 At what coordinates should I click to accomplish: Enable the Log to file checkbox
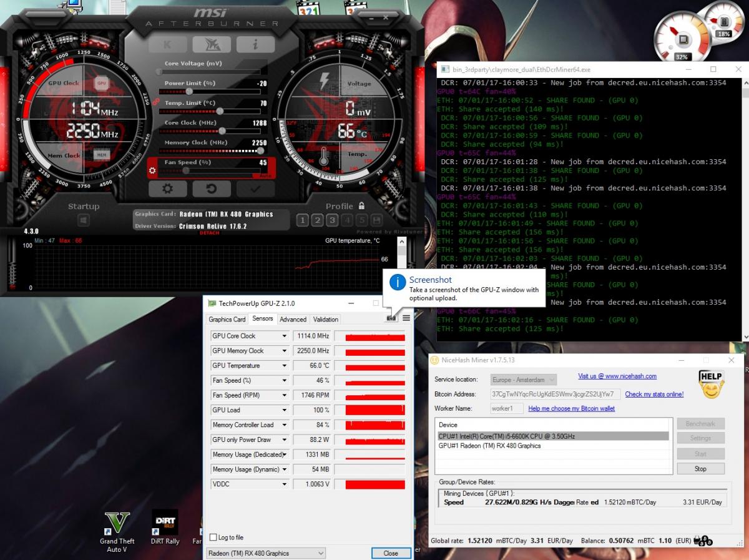[213, 538]
